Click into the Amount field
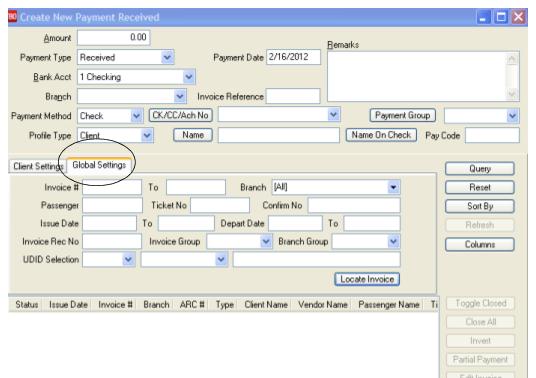Viewport: 536px width, 378px height. 113,37
